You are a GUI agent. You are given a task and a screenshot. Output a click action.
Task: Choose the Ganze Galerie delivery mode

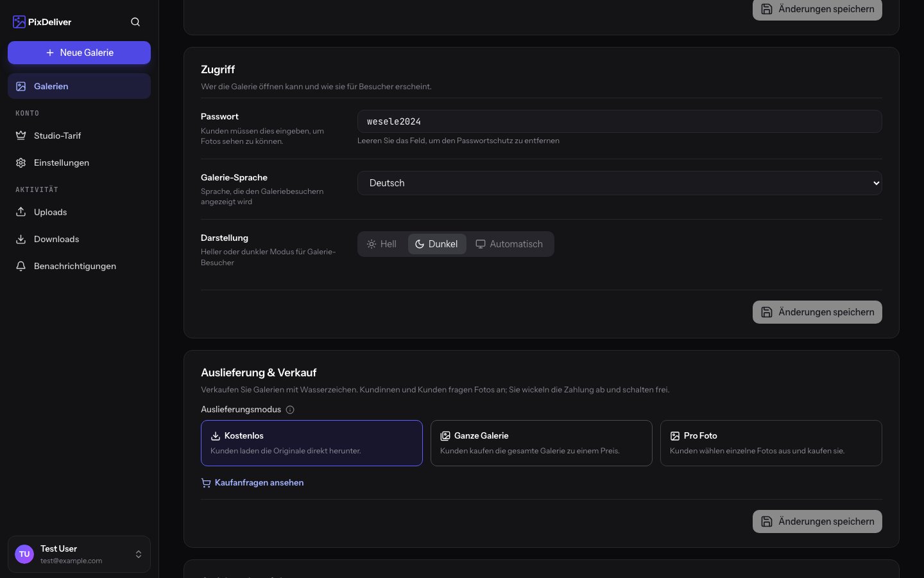(x=542, y=443)
